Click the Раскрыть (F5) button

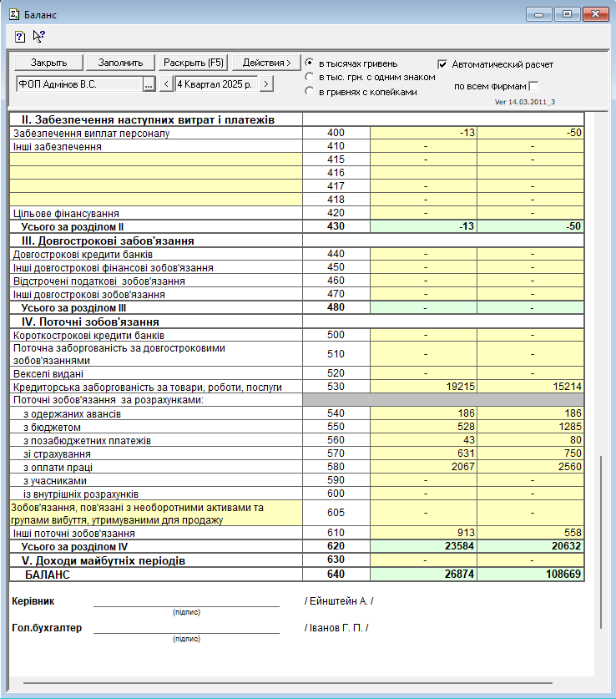pyautogui.click(x=194, y=63)
